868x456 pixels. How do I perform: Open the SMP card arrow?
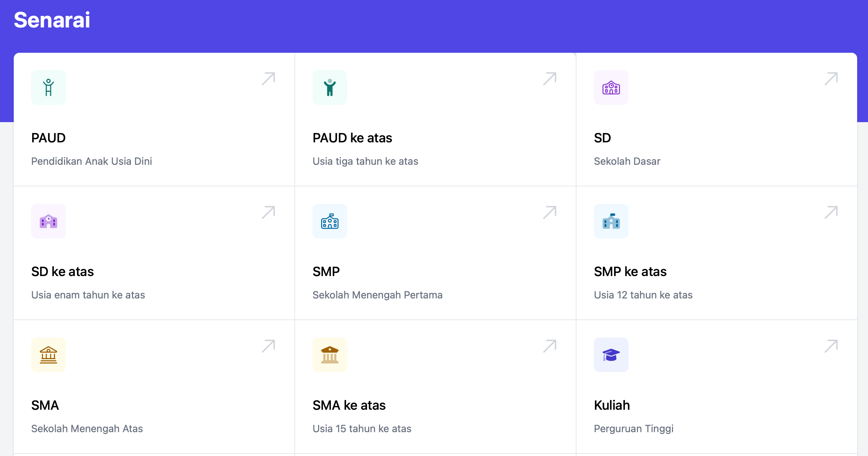click(x=549, y=212)
